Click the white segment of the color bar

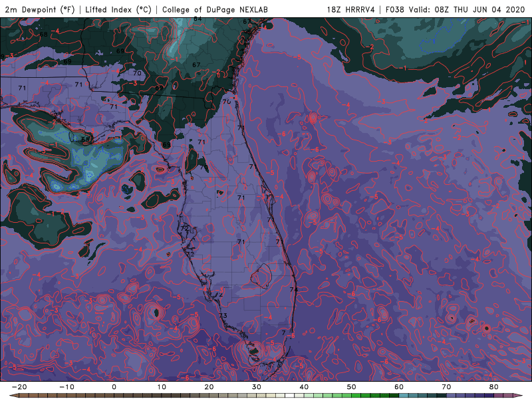pos(289,395)
